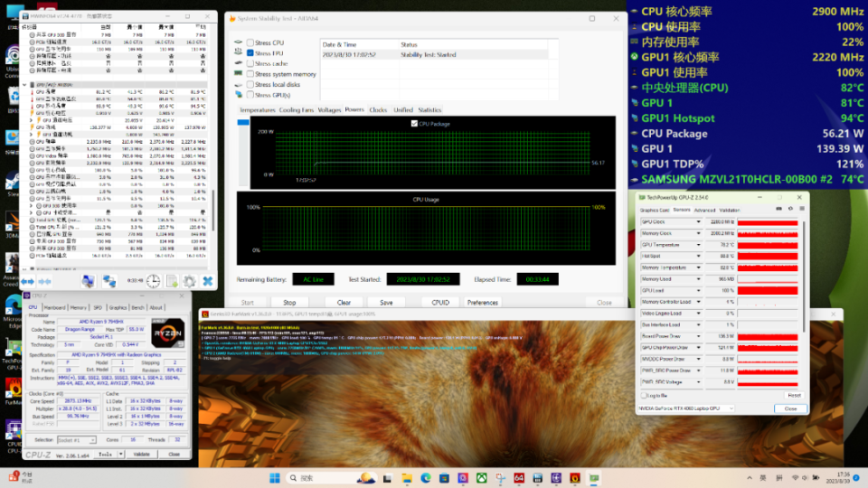
Task: Uncheck Stress FPU checkbox
Action: [250, 53]
